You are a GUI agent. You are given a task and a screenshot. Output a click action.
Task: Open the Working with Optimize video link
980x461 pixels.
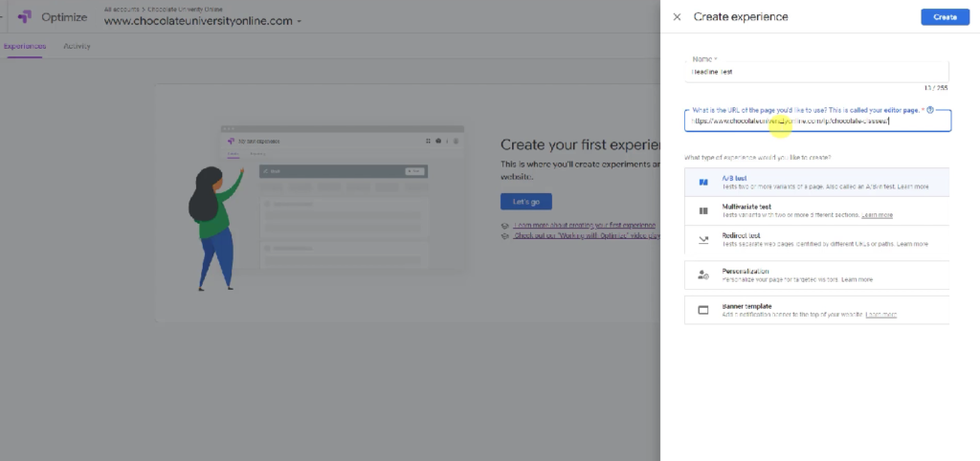(x=587, y=236)
